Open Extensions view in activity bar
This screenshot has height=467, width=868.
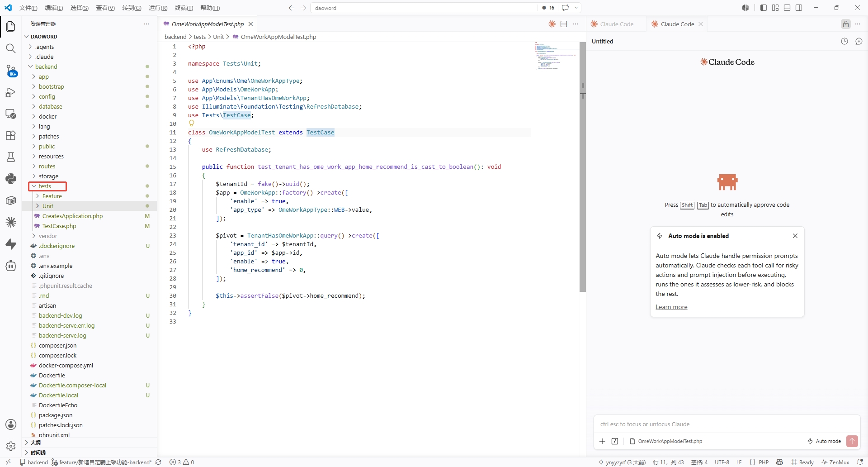(x=11, y=135)
